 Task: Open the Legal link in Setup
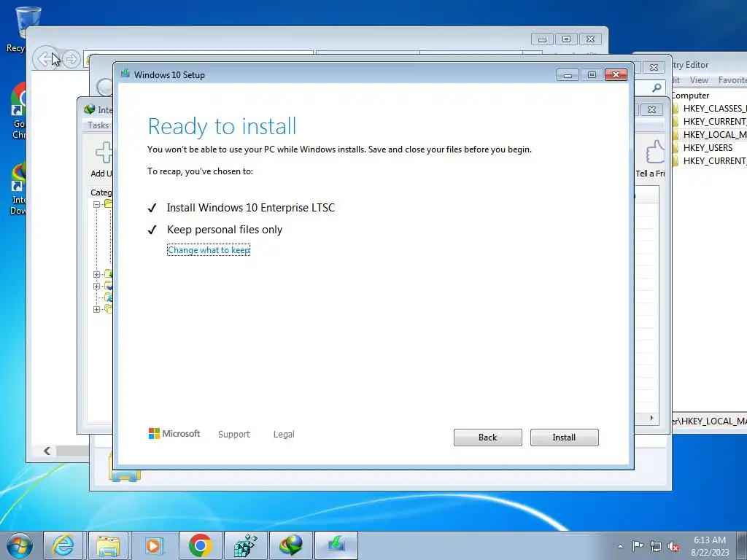pyautogui.click(x=284, y=435)
